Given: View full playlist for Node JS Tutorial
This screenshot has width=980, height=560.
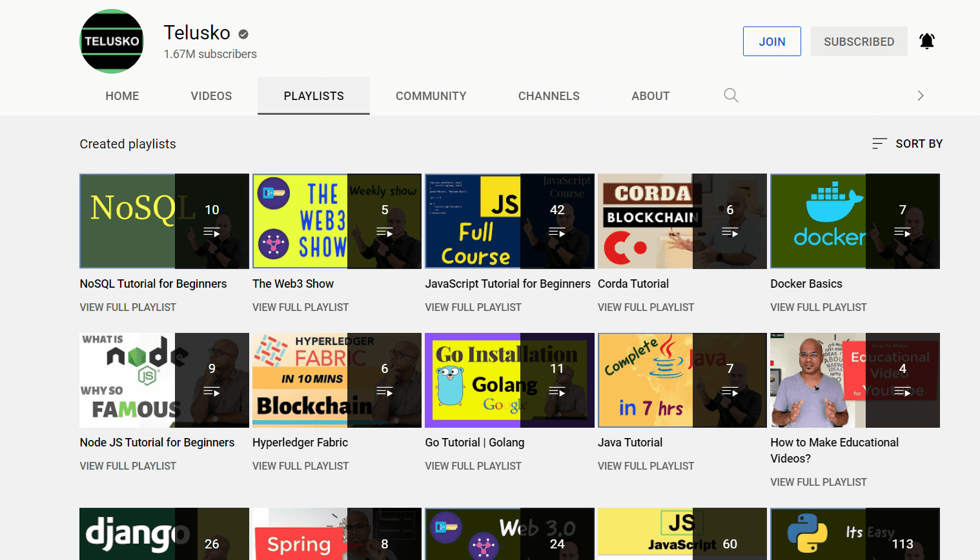Looking at the screenshot, I should tap(128, 466).
